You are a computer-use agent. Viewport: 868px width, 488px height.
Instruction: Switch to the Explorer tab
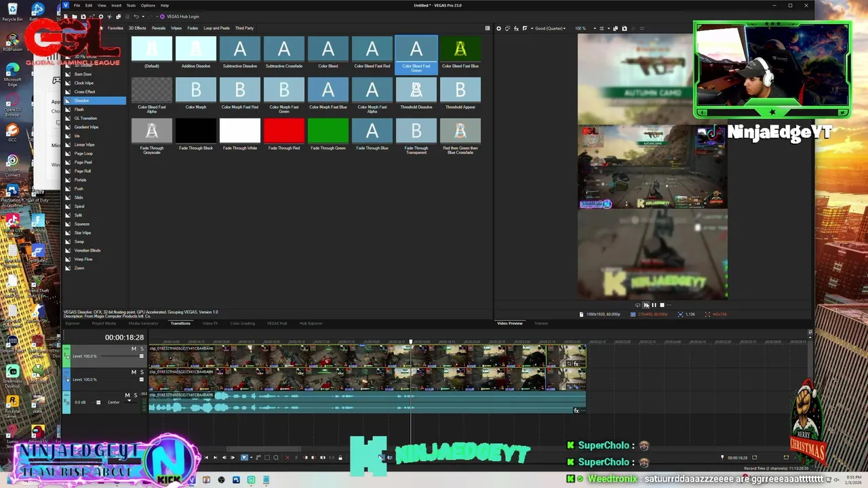(x=73, y=323)
